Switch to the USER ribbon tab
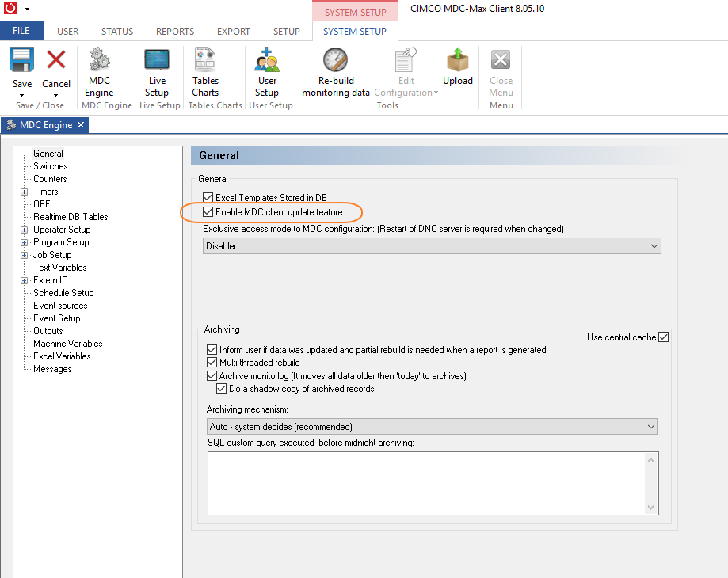The image size is (728, 578). pyautogui.click(x=68, y=31)
